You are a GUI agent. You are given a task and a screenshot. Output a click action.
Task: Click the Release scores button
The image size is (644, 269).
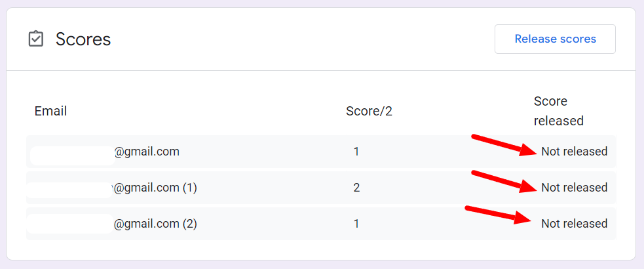555,39
